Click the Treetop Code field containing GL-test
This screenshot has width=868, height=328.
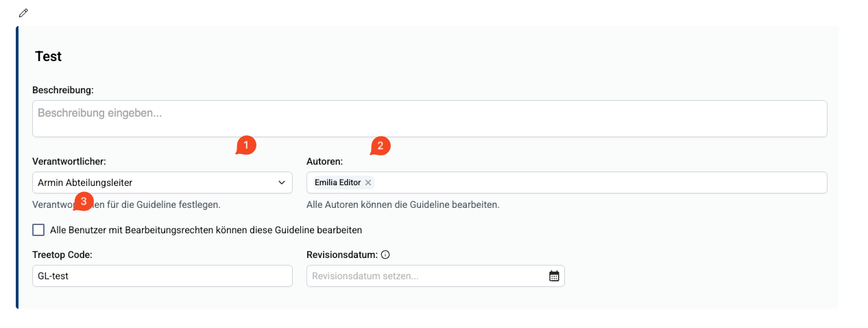point(162,276)
